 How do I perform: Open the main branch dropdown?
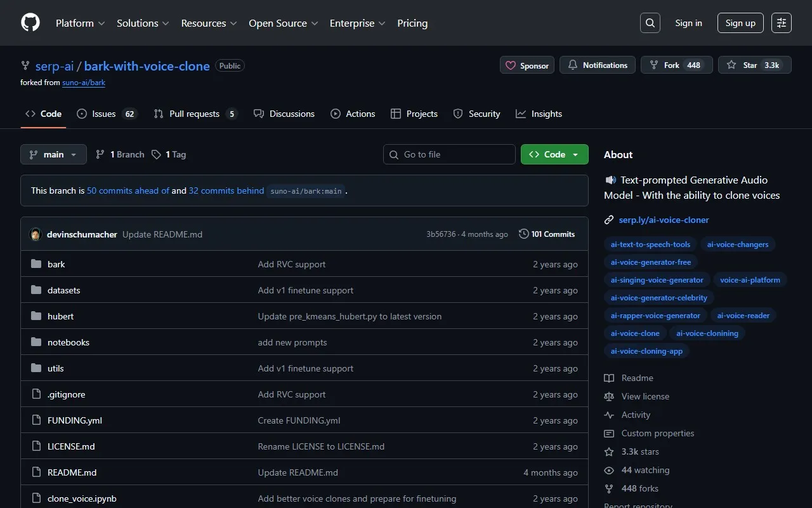coord(53,154)
